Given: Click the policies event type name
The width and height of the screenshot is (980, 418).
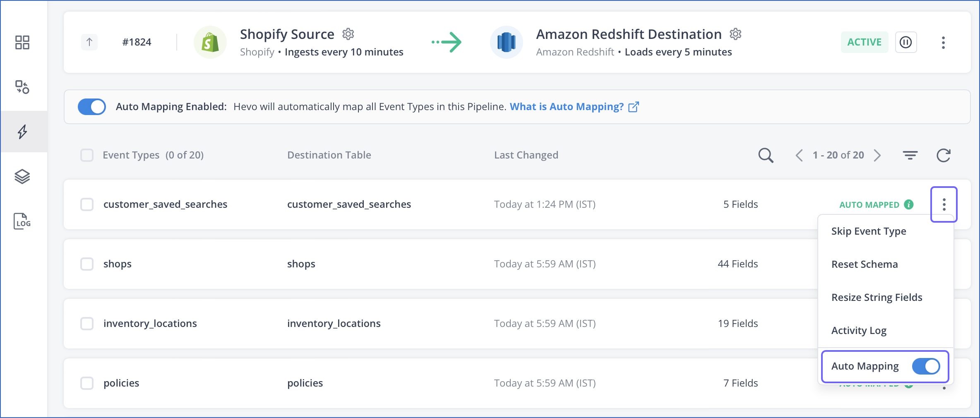Looking at the screenshot, I should (x=121, y=383).
